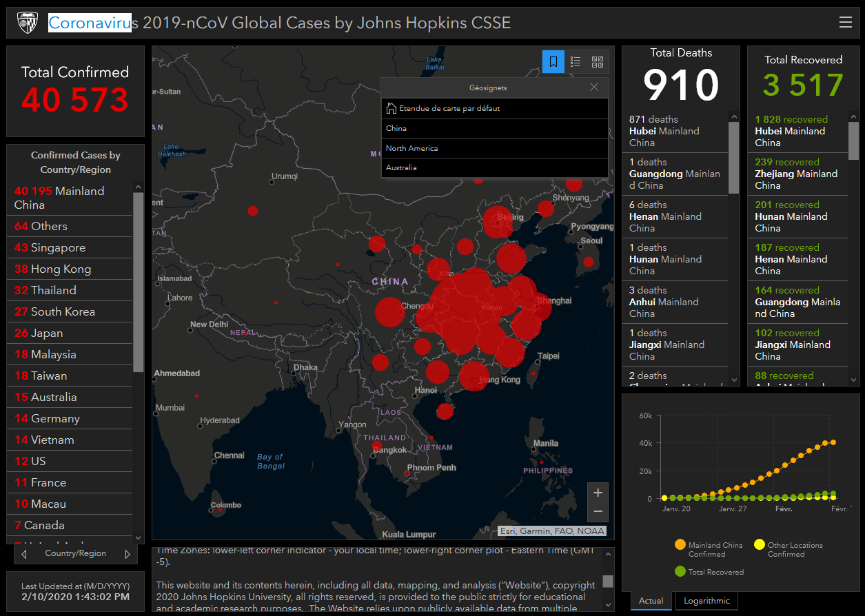
Task: Click 239 recovered Zhejiang entry
Action: pos(798,174)
